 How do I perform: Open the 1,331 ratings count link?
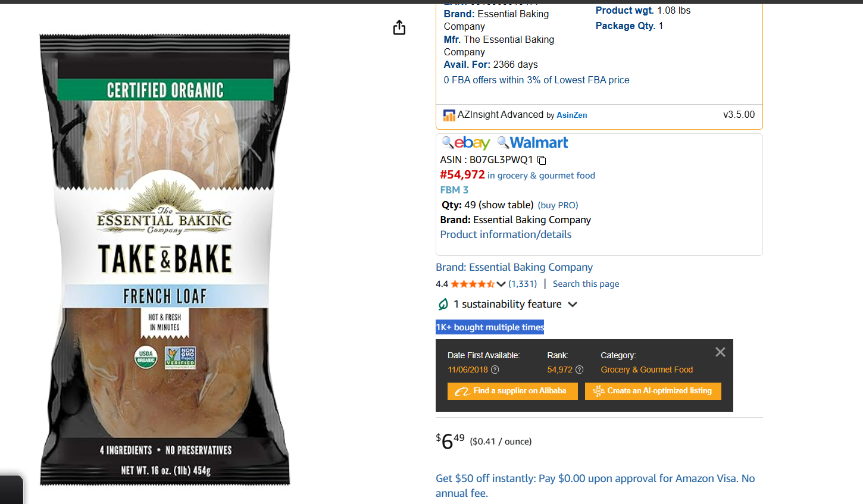click(523, 284)
